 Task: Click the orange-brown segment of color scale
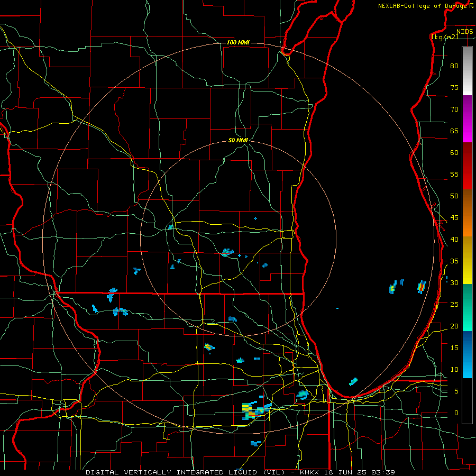467,213
